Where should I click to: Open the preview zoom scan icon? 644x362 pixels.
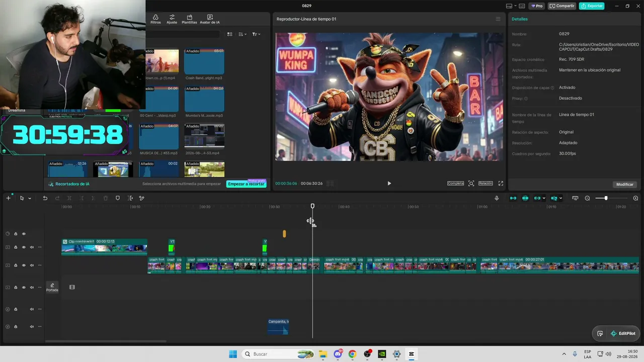coord(471,184)
